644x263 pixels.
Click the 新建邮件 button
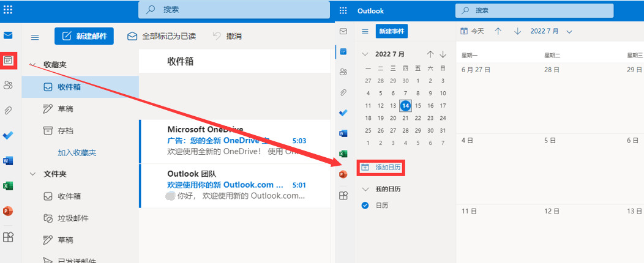click(84, 36)
